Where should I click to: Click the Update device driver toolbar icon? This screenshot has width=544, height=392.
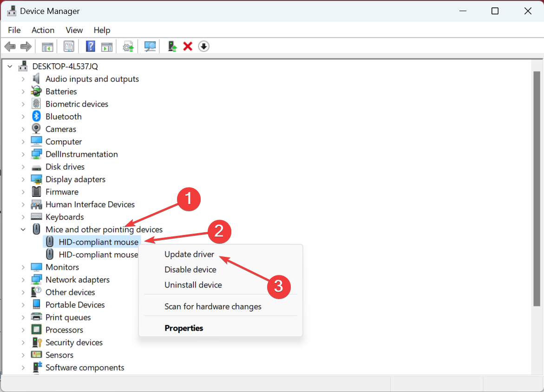[x=172, y=46]
